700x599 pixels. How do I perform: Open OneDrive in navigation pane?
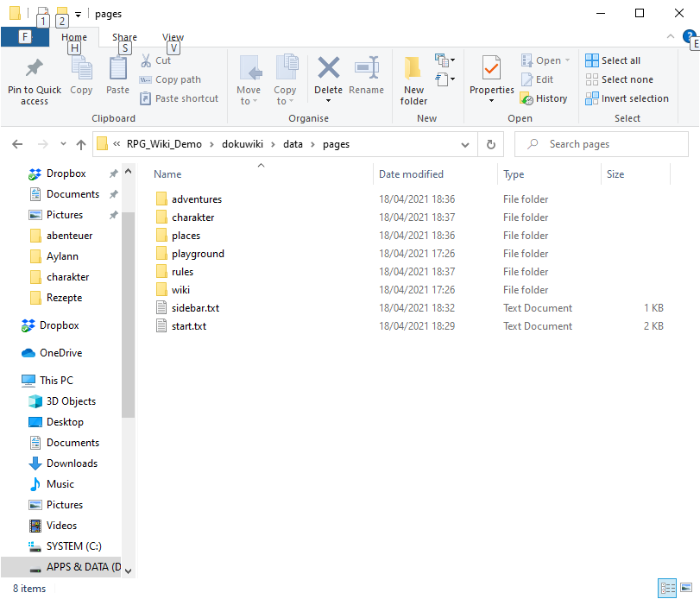click(x=60, y=353)
